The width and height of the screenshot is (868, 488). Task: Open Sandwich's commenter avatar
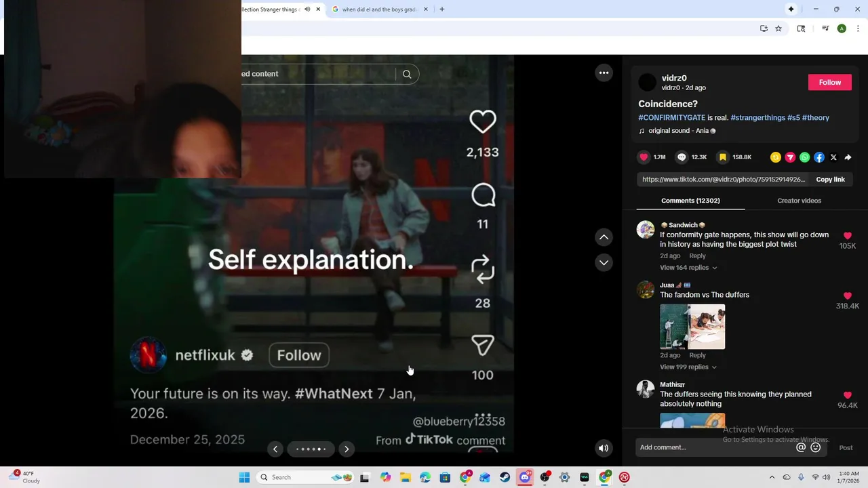click(646, 230)
